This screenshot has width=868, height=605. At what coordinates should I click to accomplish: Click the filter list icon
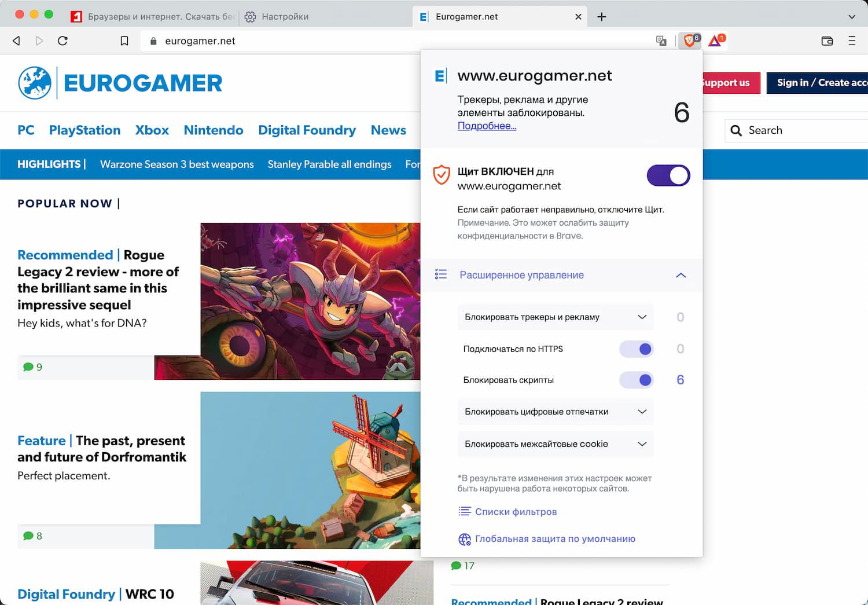(465, 511)
